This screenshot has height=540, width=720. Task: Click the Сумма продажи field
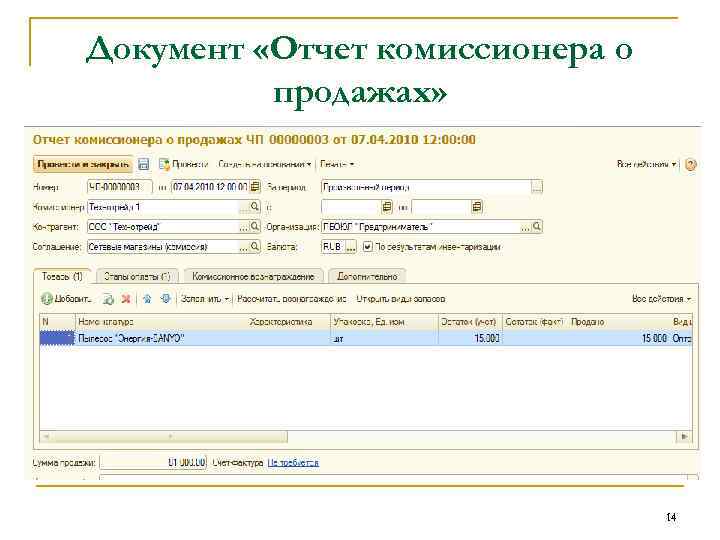coord(153,462)
